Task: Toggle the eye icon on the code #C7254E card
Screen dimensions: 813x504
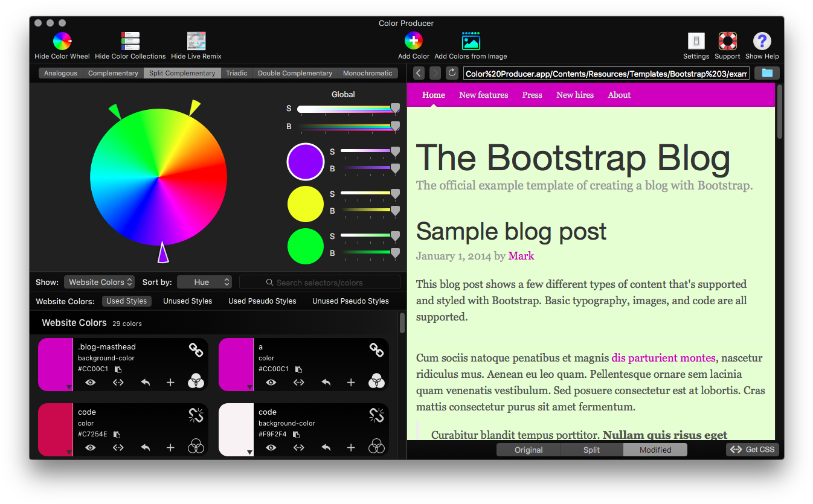Action: click(91, 447)
